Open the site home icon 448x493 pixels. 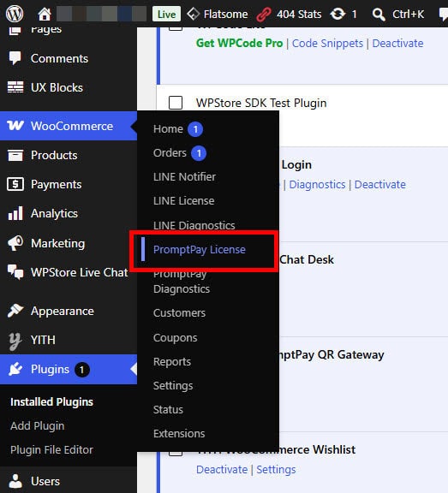(x=45, y=15)
